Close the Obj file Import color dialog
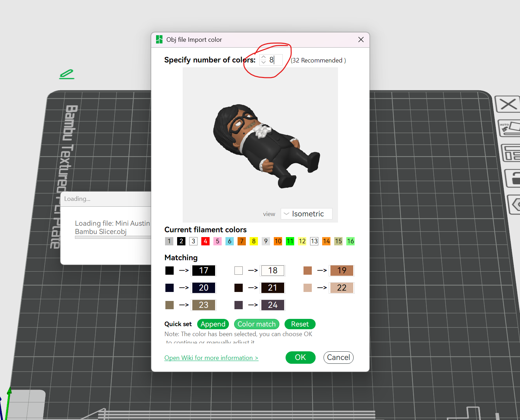The width and height of the screenshot is (520, 420). tap(361, 40)
